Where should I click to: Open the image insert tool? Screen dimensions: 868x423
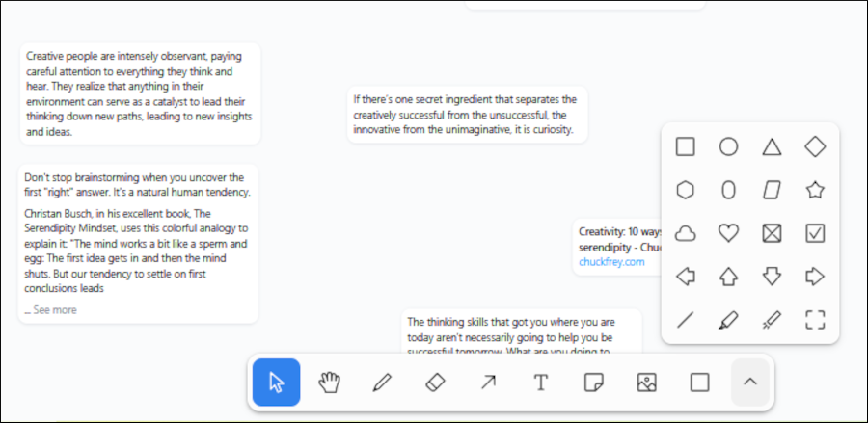tap(646, 383)
